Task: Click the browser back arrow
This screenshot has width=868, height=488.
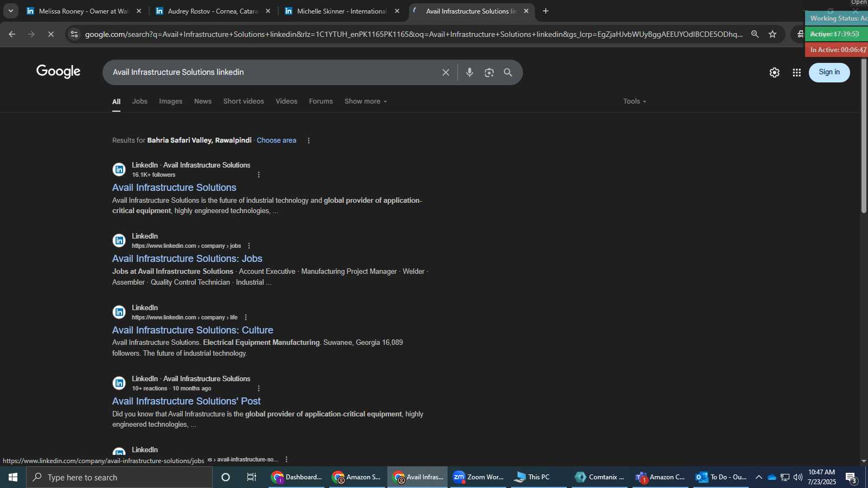Action: click(12, 34)
